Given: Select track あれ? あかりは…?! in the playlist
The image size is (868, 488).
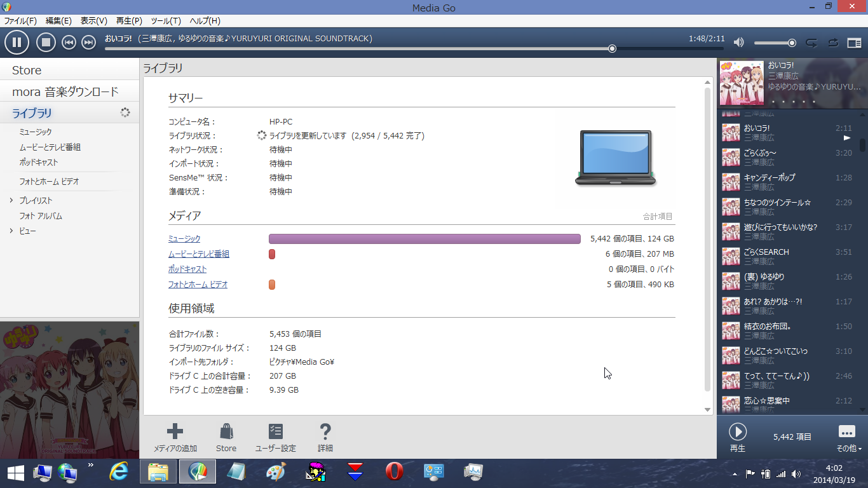Looking at the screenshot, I should click(787, 306).
